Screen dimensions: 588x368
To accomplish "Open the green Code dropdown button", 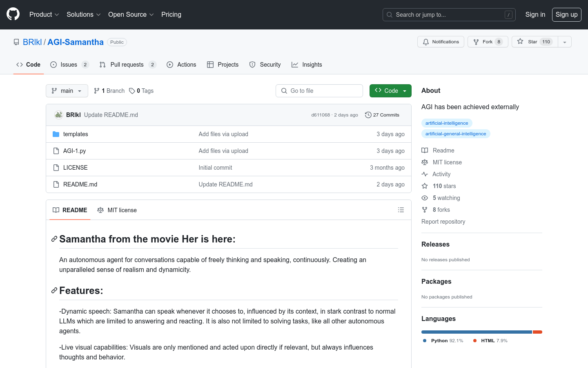I will click(x=390, y=91).
